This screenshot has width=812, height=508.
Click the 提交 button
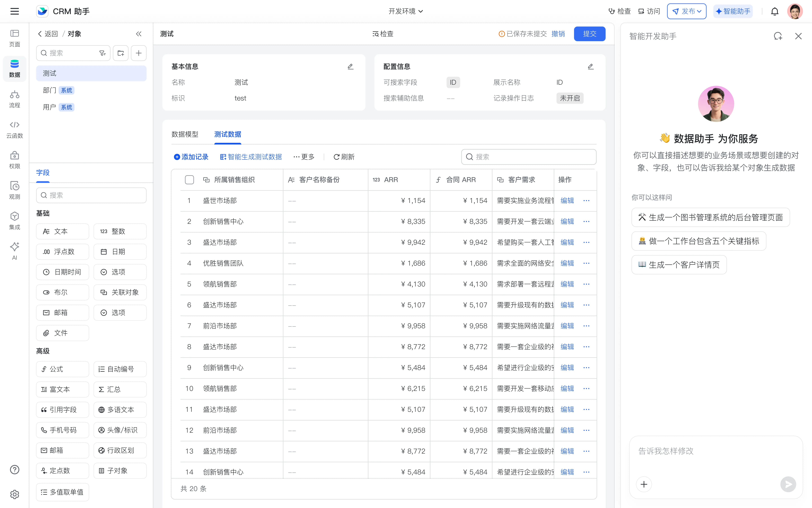pyautogui.click(x=590, y=34)
